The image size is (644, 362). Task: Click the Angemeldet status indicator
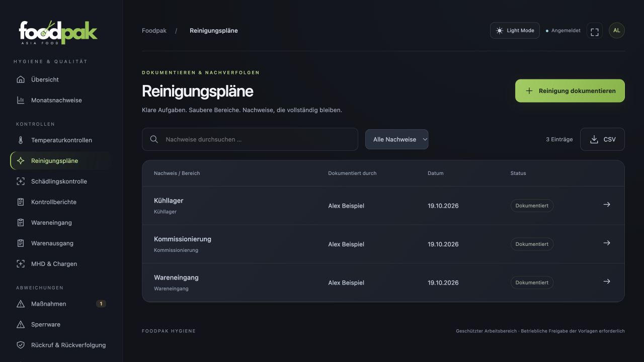(x=563, y=31)
